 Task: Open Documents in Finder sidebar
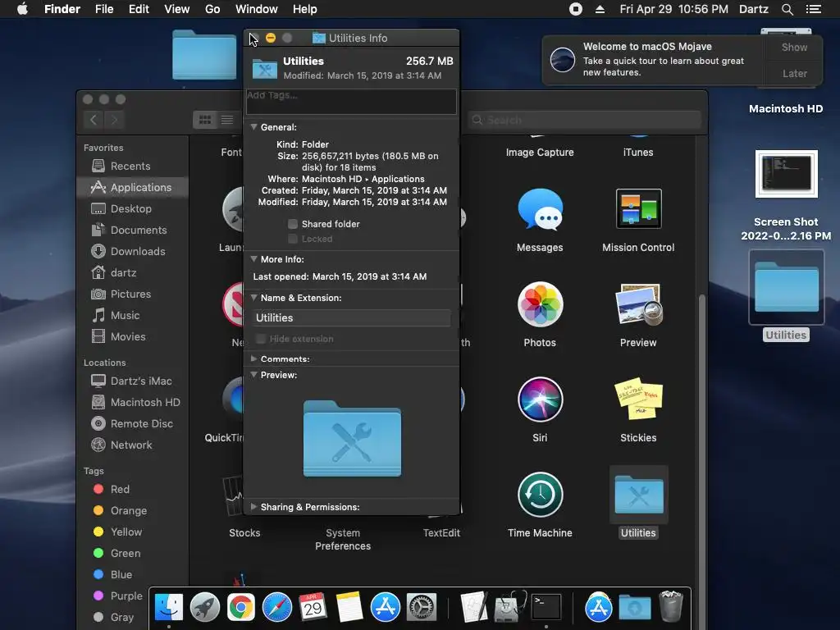[130, 230]
